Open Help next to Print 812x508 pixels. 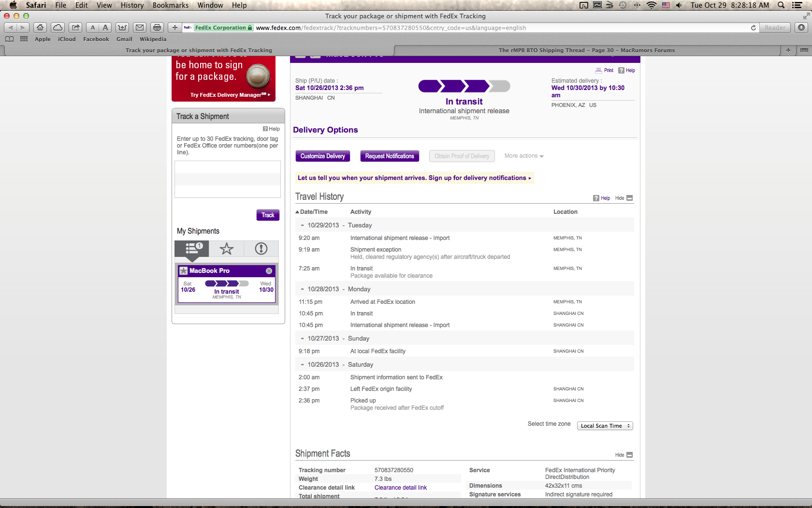tap(626, 71)
